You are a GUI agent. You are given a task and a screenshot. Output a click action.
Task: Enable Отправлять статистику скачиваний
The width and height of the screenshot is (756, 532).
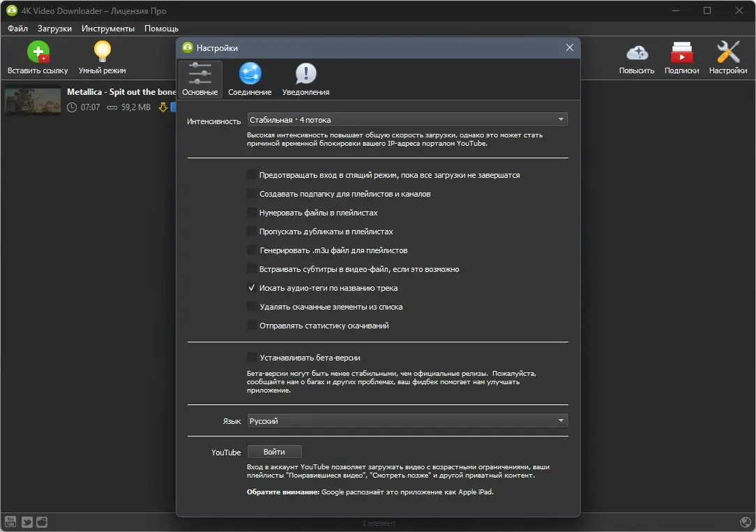click(x=252, y=326)
